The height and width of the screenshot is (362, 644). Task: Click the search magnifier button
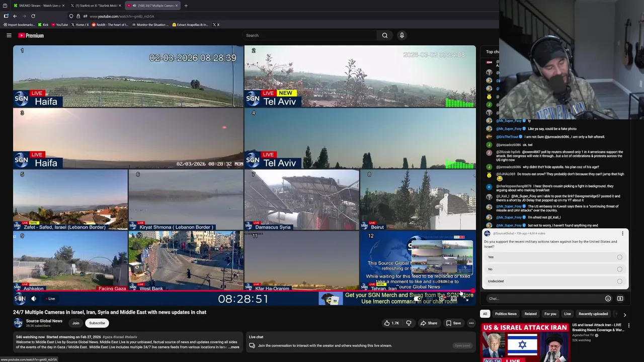[x=385, y=35]
